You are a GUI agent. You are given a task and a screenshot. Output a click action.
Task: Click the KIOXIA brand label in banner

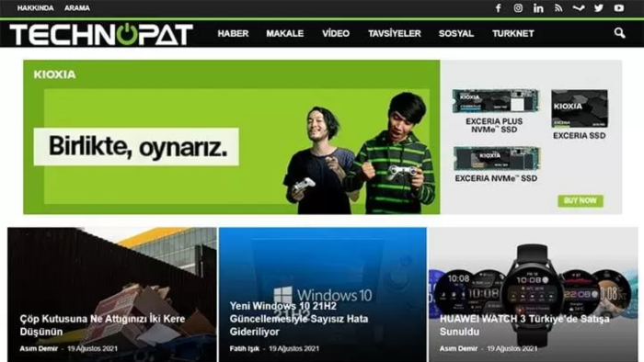[x=54, y=74]
